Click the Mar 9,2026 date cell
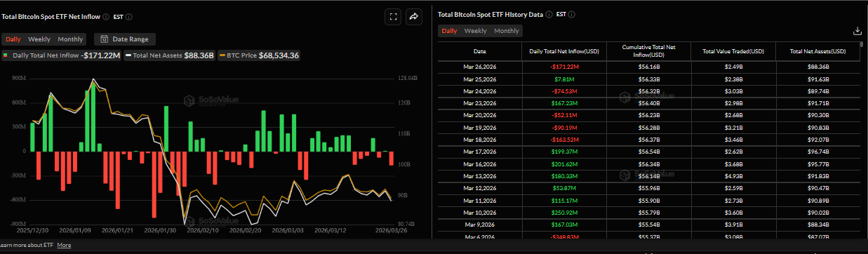Image resolution: width=868 pixels, height=254 pixels. (x=479, y=225)
